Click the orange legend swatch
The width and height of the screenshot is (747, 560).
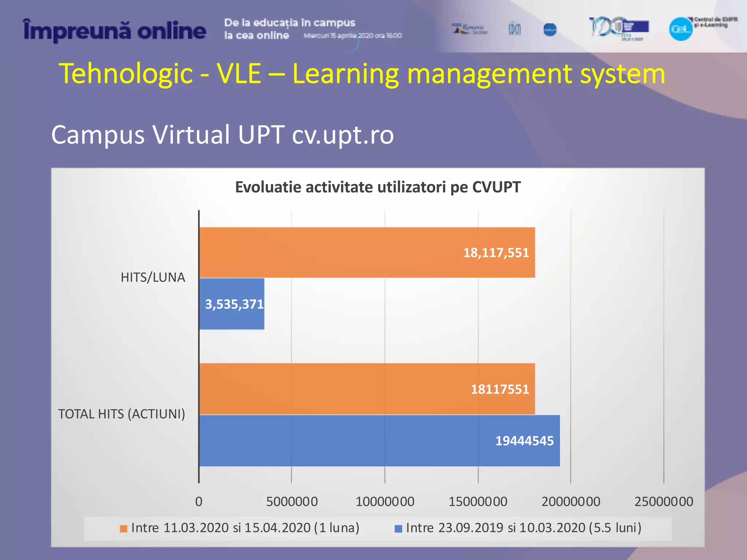(124, 528)
